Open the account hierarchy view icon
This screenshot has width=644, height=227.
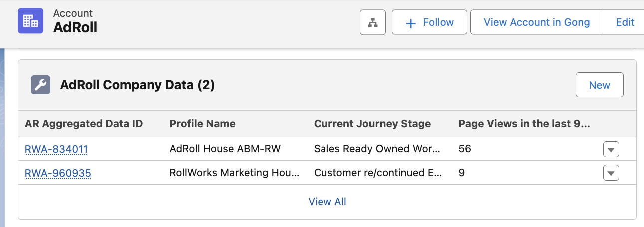click(x=373, y=22)
